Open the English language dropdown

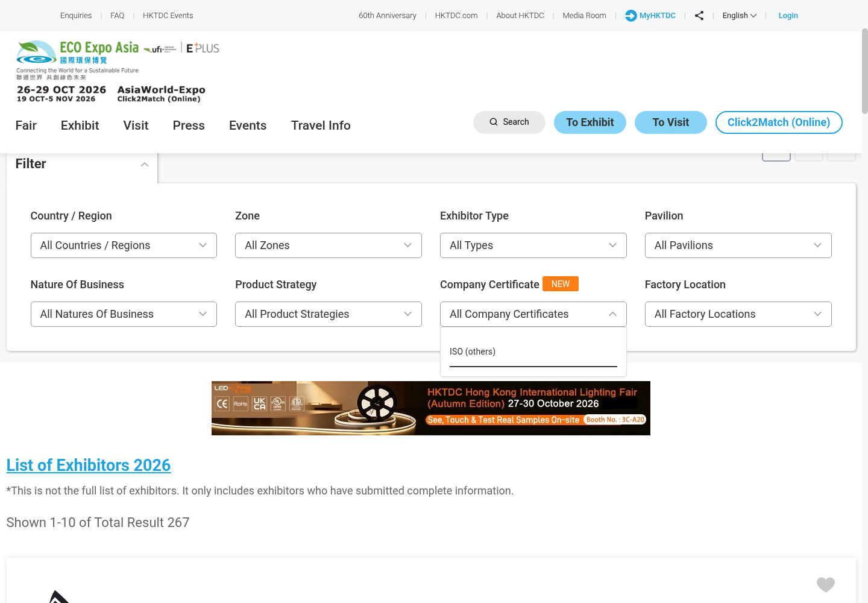tap(739, 16)
